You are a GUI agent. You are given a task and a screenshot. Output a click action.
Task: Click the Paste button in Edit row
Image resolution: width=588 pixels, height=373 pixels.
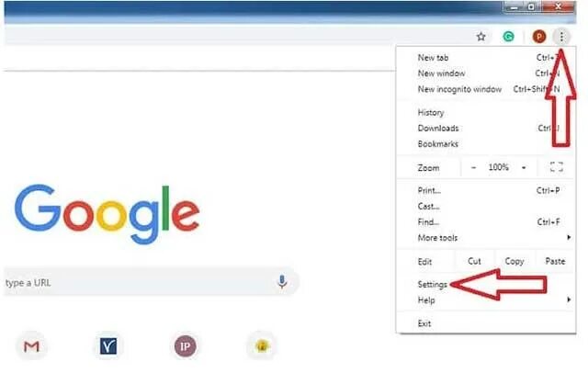pyautogui.click(x=555, y=261)
